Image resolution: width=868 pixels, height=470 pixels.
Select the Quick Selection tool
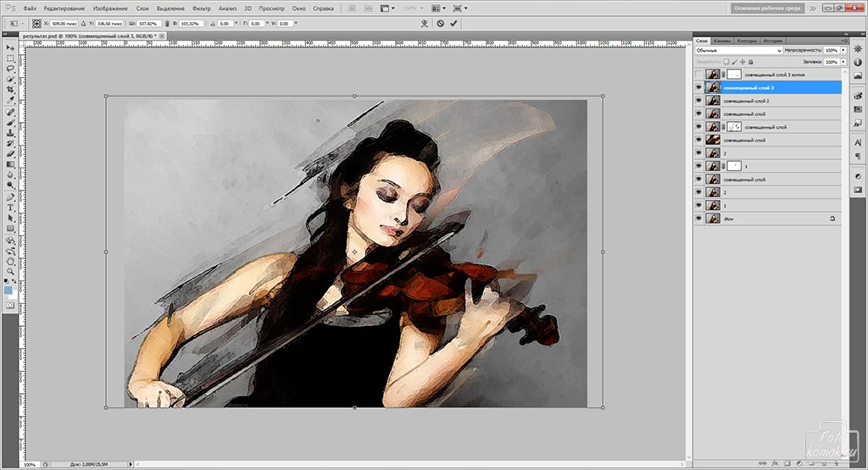[10, 80]
